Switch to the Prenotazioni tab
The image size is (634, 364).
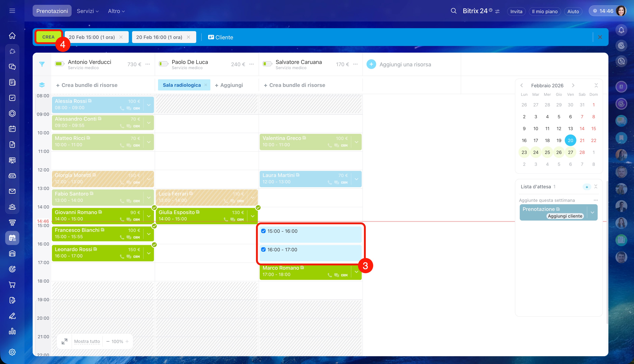52,11
